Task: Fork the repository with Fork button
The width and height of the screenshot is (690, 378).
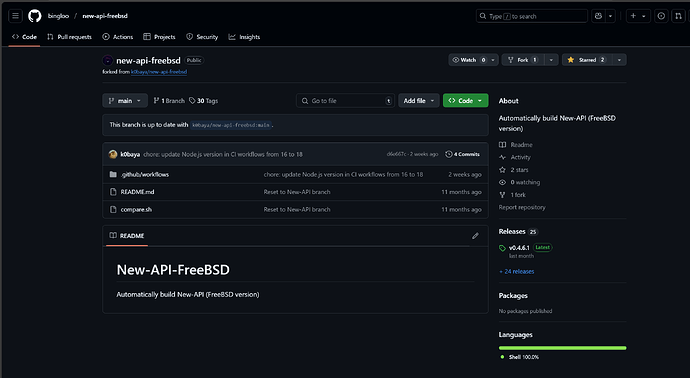Action: click(523, 60)
